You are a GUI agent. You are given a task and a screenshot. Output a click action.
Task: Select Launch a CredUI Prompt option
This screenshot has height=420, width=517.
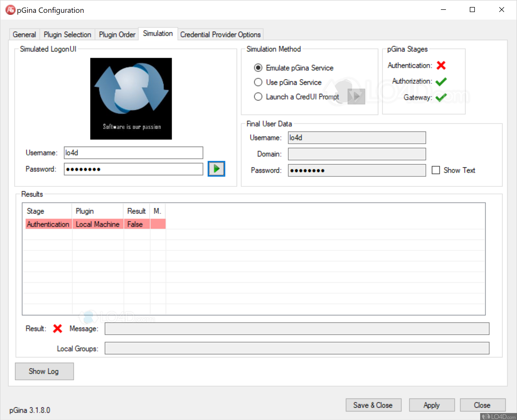point(258,97)
